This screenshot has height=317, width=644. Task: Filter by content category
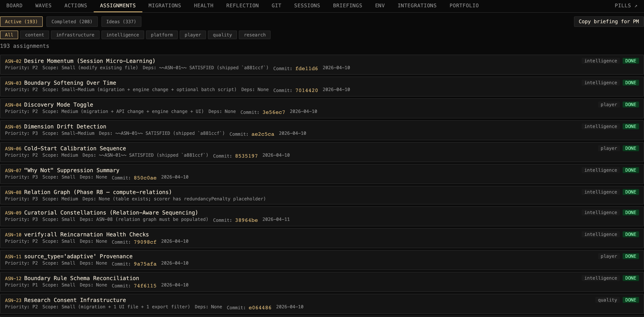pos(35,35)
